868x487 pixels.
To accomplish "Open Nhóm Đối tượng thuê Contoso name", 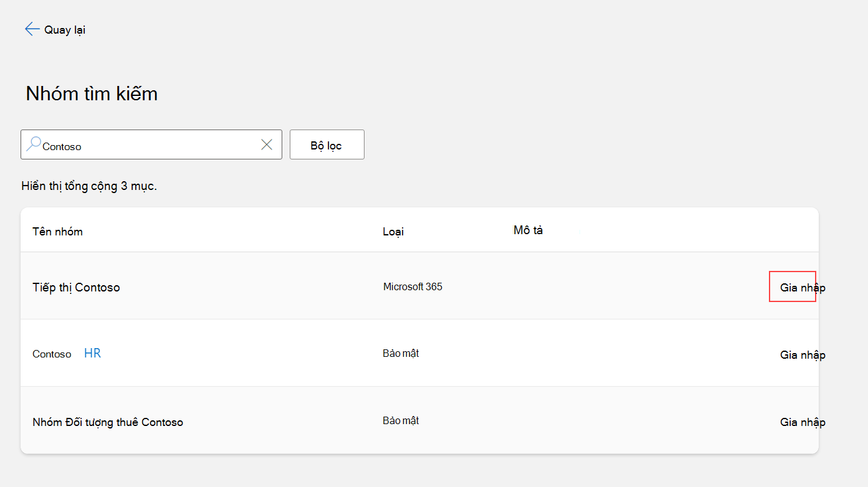I will coord(108,422).
